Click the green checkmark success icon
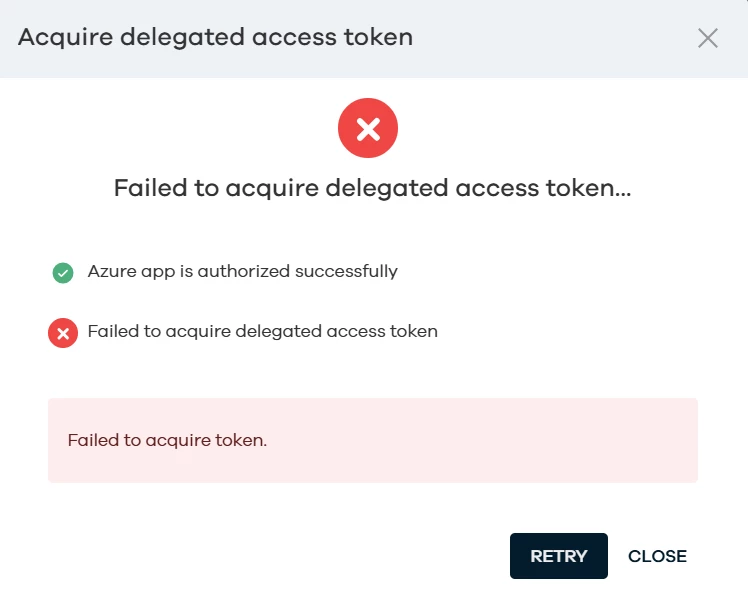The width and height of the screenshot is (748, 592). [63, 272]
